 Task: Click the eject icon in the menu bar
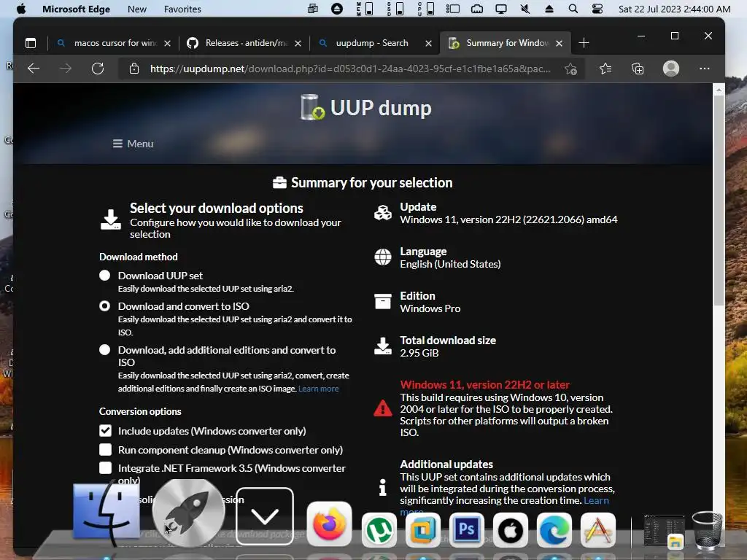549,9
